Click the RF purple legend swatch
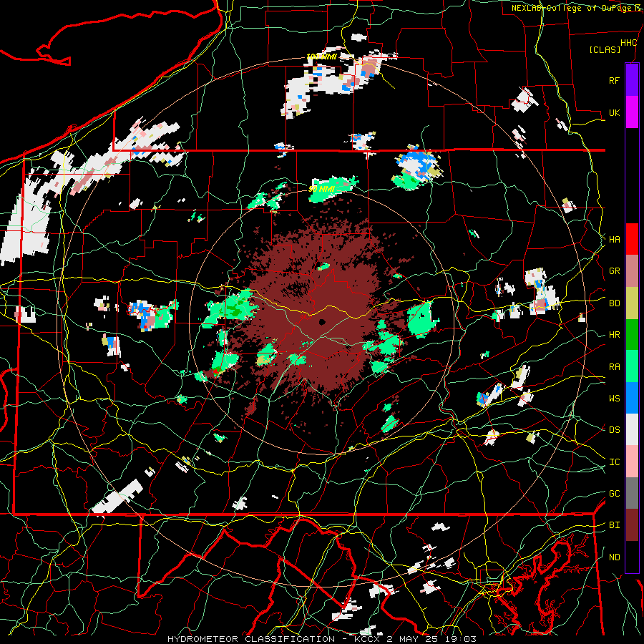 tap(632, 80)
